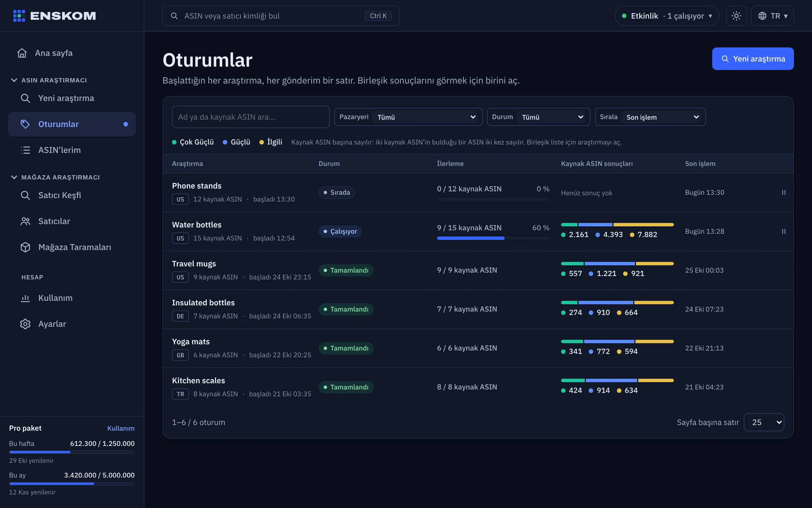Click the DE marketplace tag
The width and height of the screenshot is (812, 508).
[180, 316]
